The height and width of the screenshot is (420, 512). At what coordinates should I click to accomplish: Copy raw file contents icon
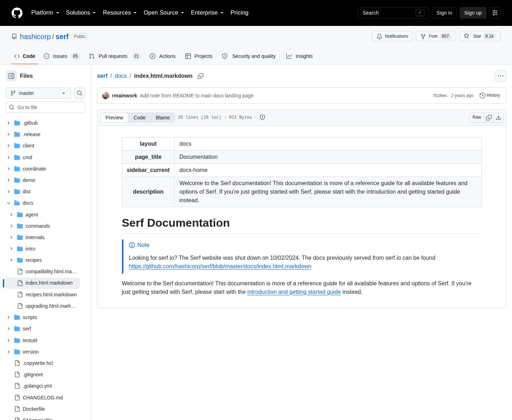[x=489, y=118]
